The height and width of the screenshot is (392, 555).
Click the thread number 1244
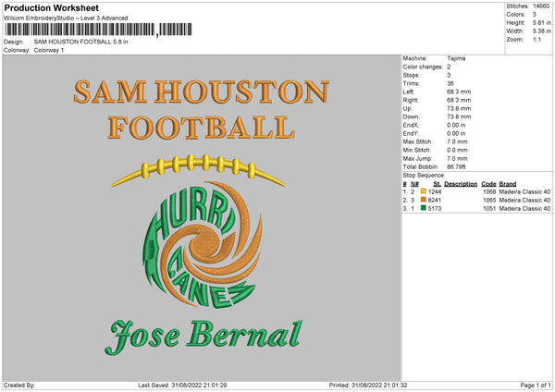[435, 191]
